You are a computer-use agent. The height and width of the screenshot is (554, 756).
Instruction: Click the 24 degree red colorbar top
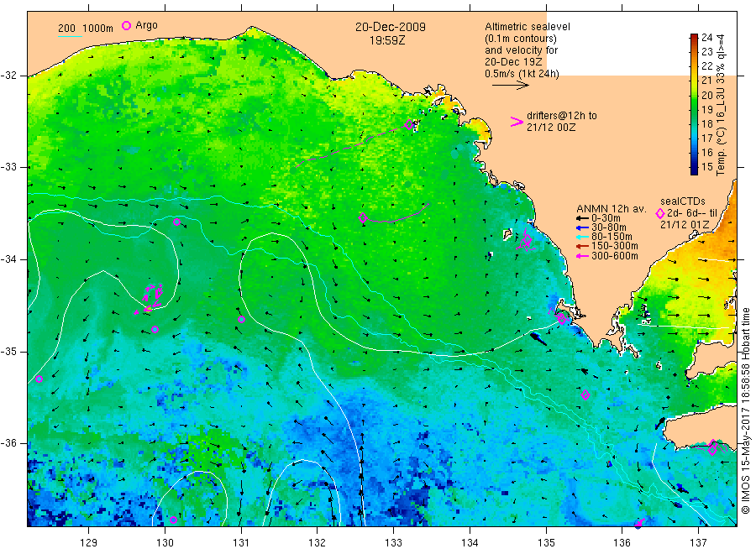(x=694, y=37)
